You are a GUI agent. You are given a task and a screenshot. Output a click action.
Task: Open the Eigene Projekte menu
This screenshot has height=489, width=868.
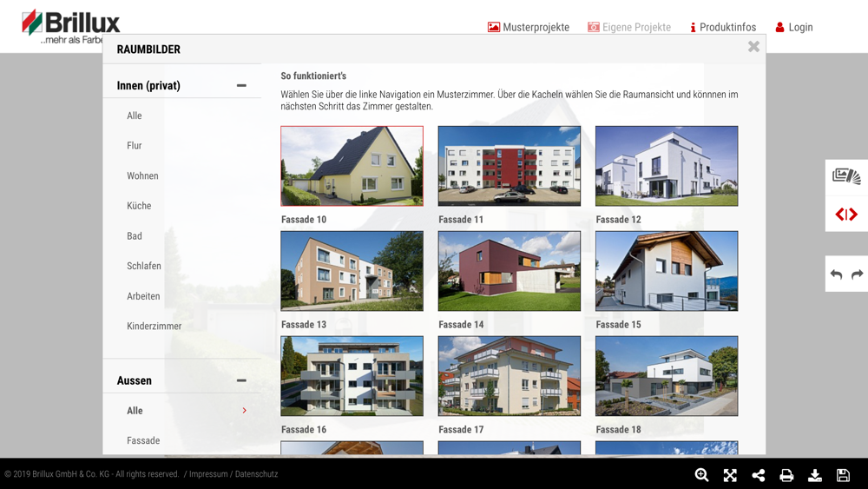click(629, 27)
